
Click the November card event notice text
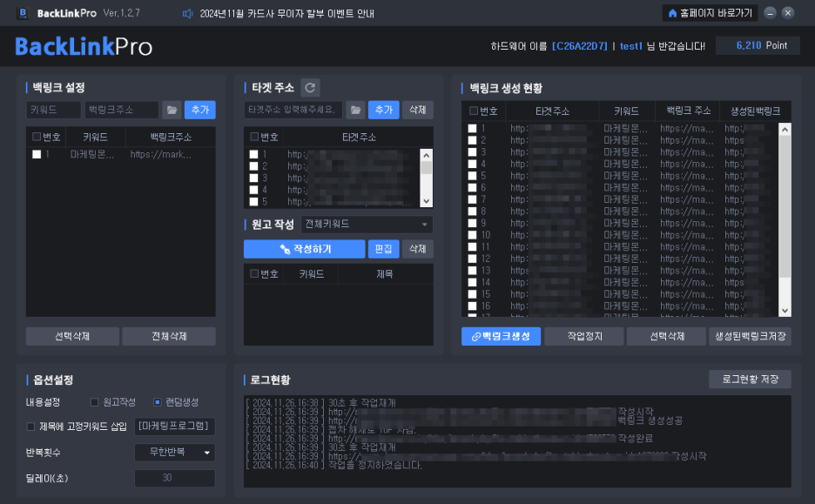point(287,14)
